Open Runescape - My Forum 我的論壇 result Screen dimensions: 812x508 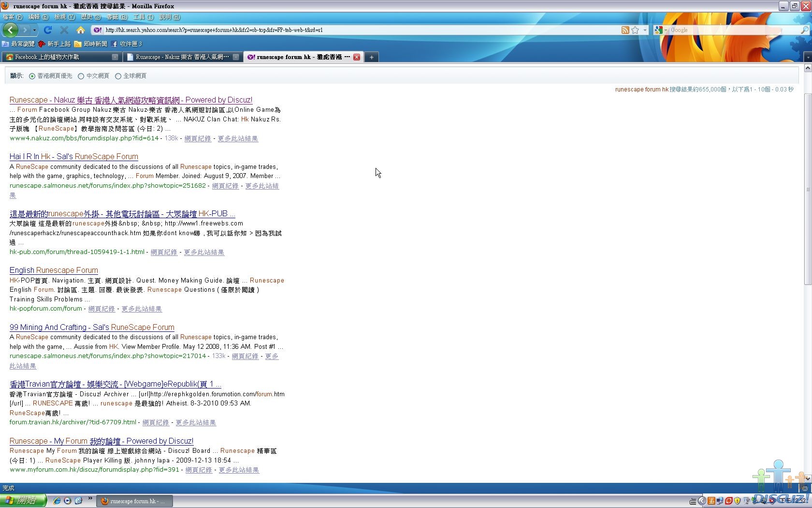(x=101, y=441)
